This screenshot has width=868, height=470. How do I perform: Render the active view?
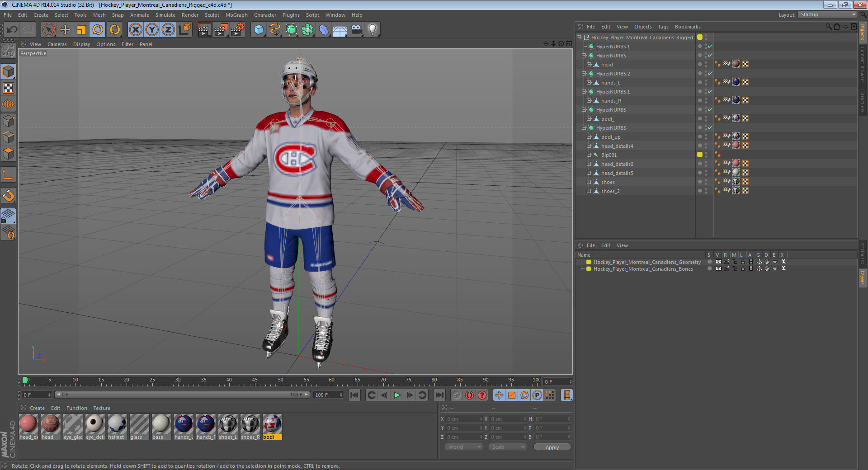point(204,30)
